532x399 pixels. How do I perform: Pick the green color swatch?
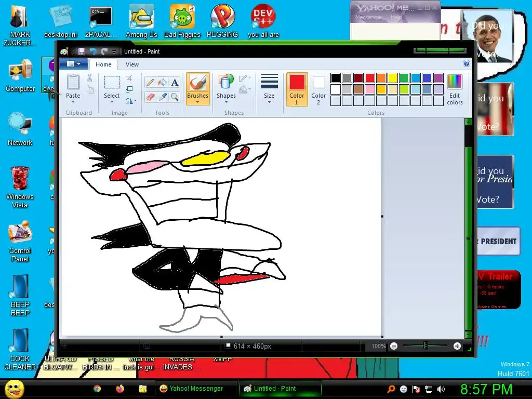click(404, 78)
